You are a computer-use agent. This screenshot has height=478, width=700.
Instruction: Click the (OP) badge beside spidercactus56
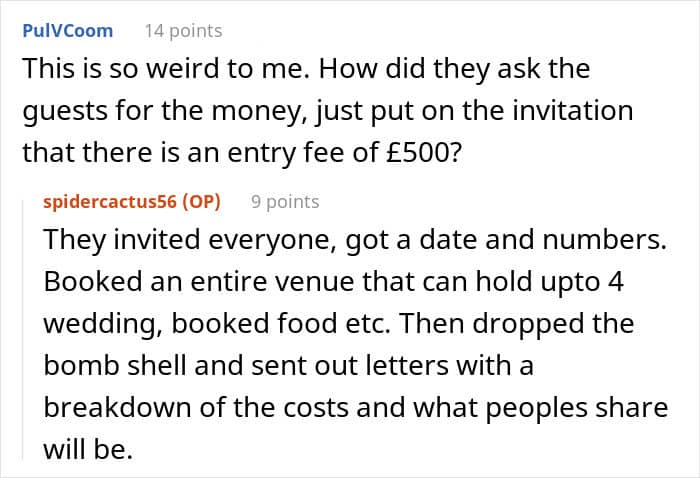click(x=200, y=202)
